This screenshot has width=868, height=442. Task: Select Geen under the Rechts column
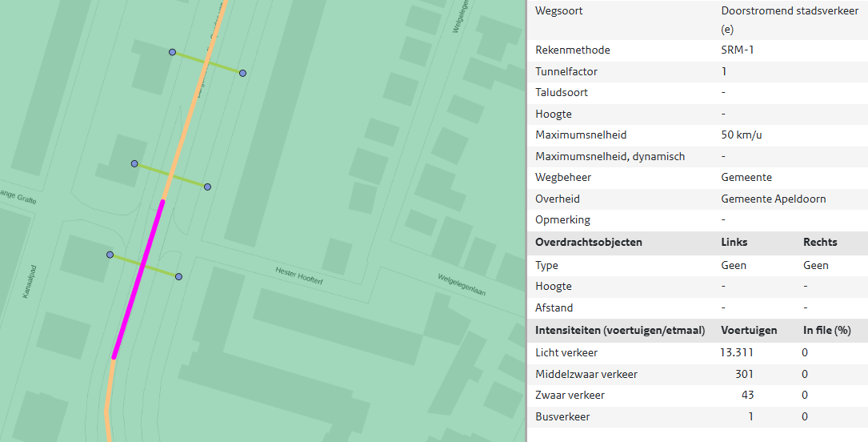coord(816,265)
